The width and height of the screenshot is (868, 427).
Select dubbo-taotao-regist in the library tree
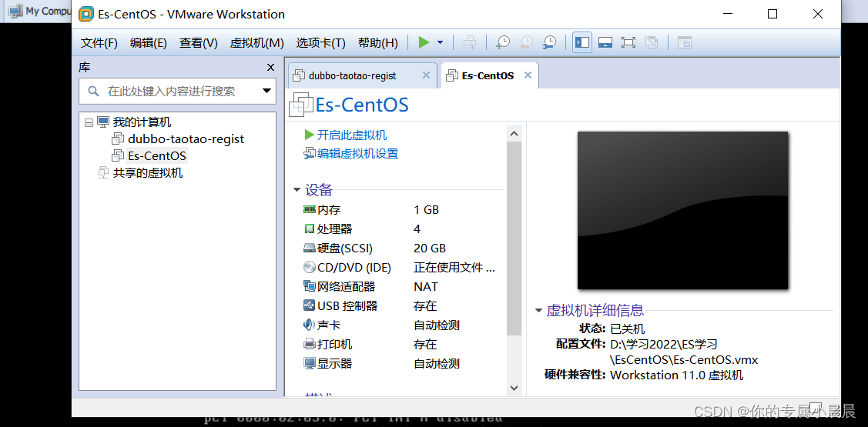186,138
